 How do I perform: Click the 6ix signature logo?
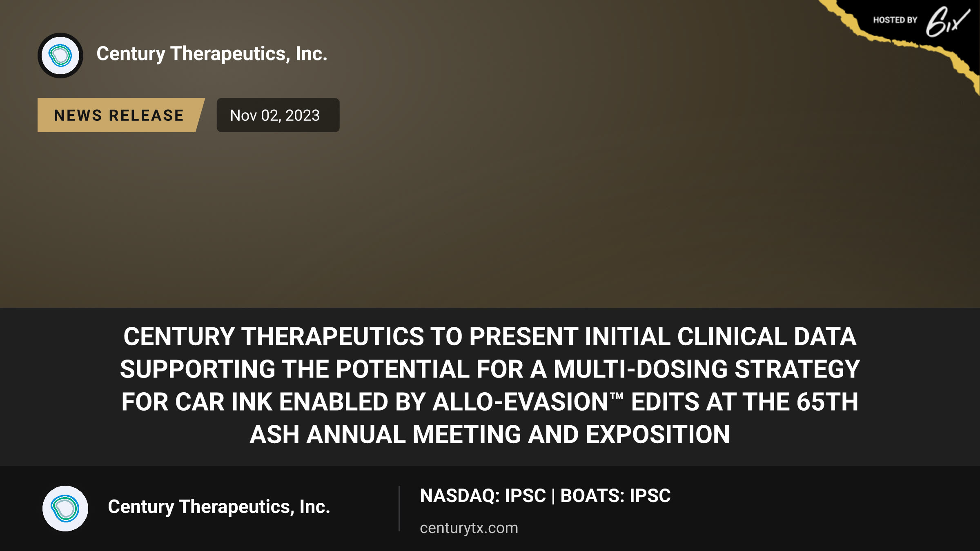pos(947,21)
